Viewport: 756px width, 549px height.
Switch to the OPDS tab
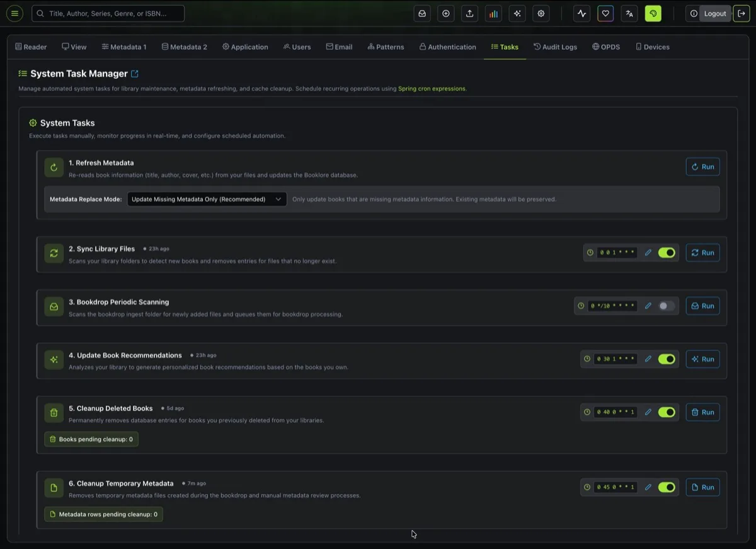coord(606,47)
